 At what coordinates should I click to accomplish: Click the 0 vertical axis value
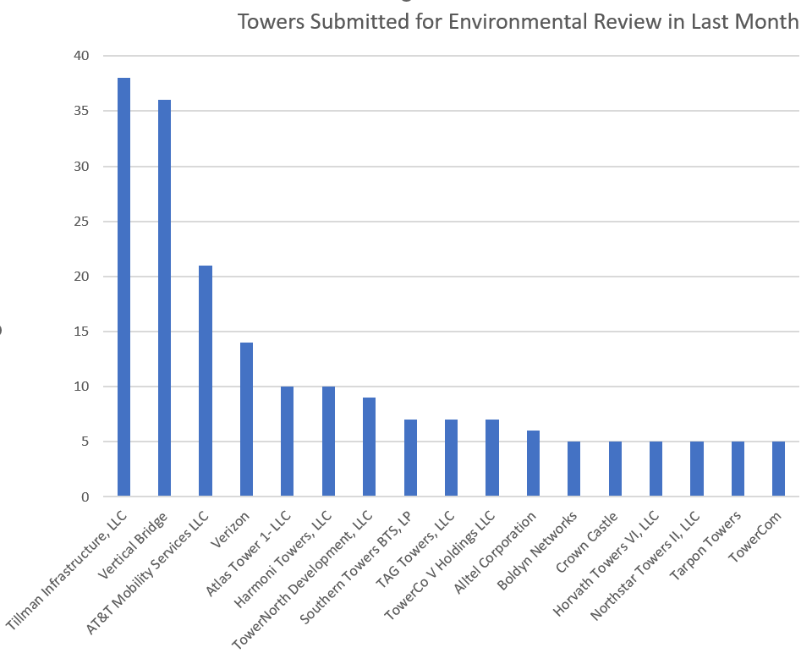(85, 497)
